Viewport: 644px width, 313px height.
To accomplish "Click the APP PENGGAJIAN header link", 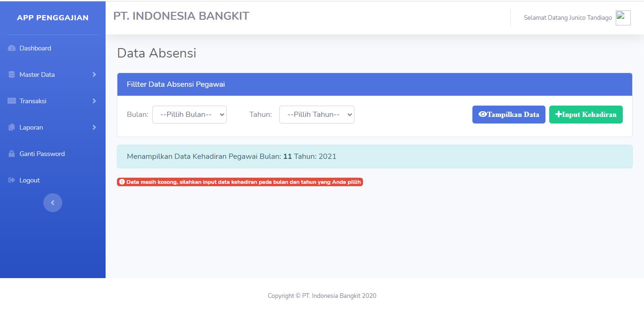I will click(x=52, y=17).
